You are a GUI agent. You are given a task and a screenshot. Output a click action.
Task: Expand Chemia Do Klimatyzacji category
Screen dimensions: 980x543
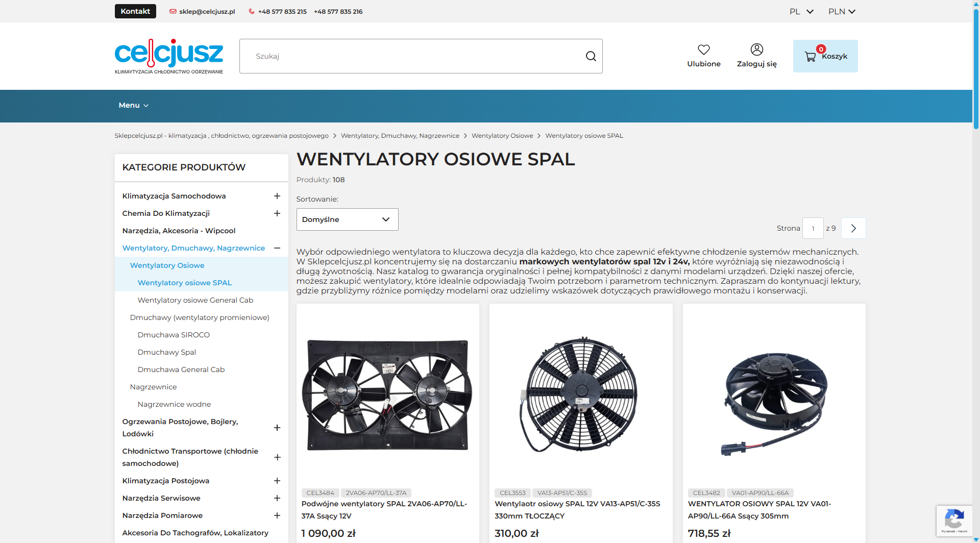coord(277,213)
